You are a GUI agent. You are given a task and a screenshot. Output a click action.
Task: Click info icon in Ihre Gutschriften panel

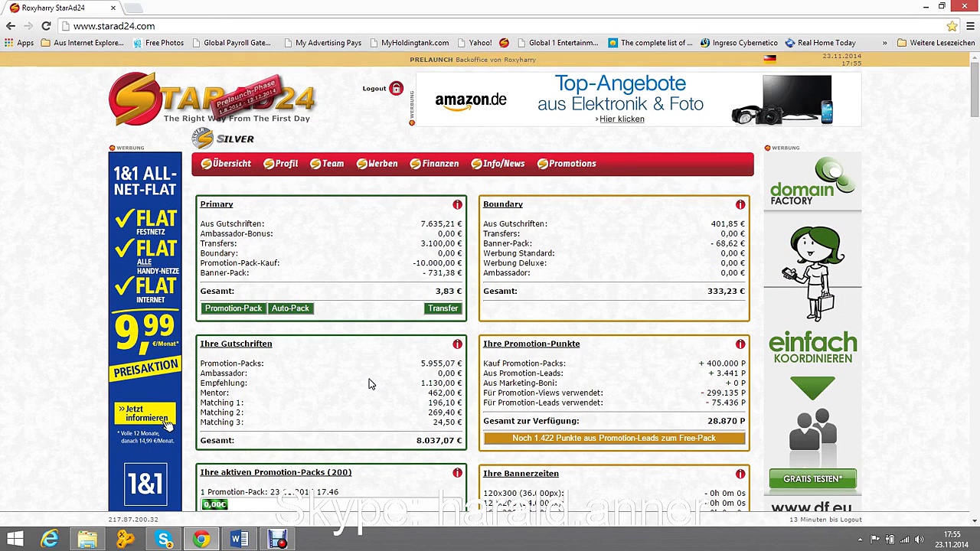pos(457,344)
